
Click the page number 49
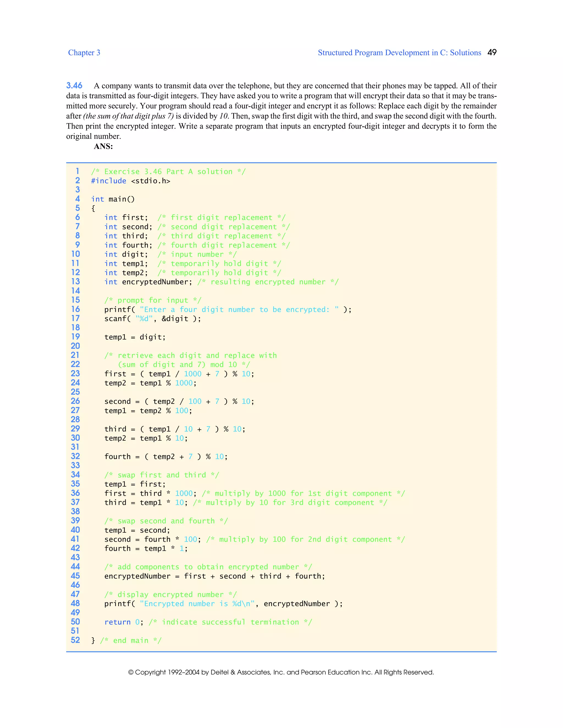(x=492, y=52)
